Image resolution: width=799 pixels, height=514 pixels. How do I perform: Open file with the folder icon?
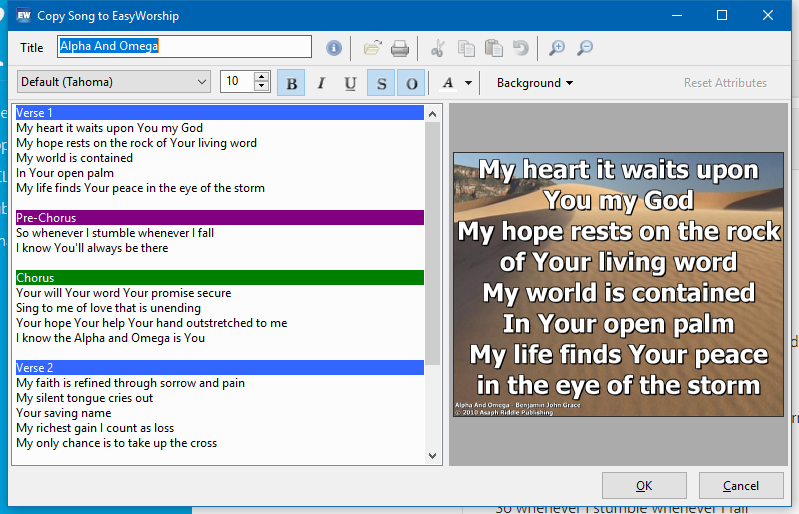point(372,48)
